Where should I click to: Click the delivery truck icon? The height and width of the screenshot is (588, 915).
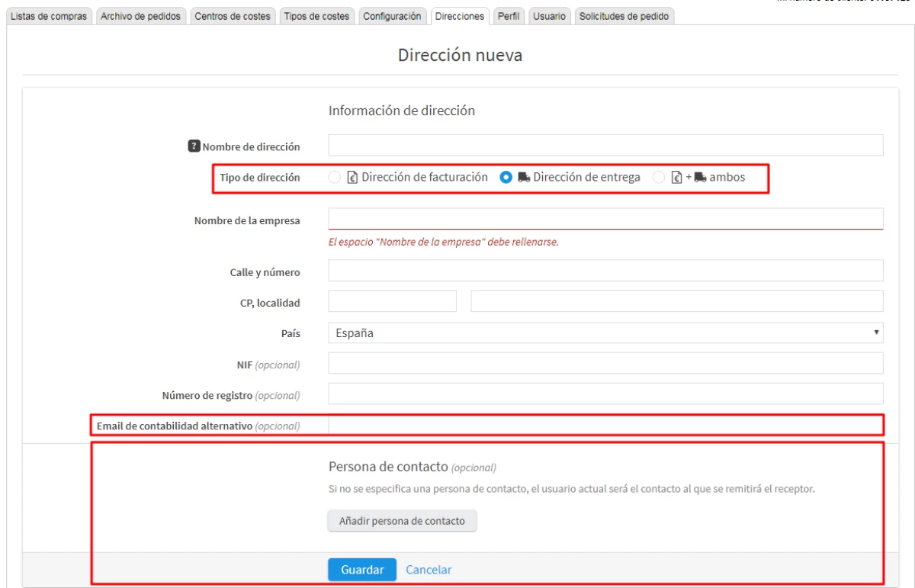coord(524,177)
